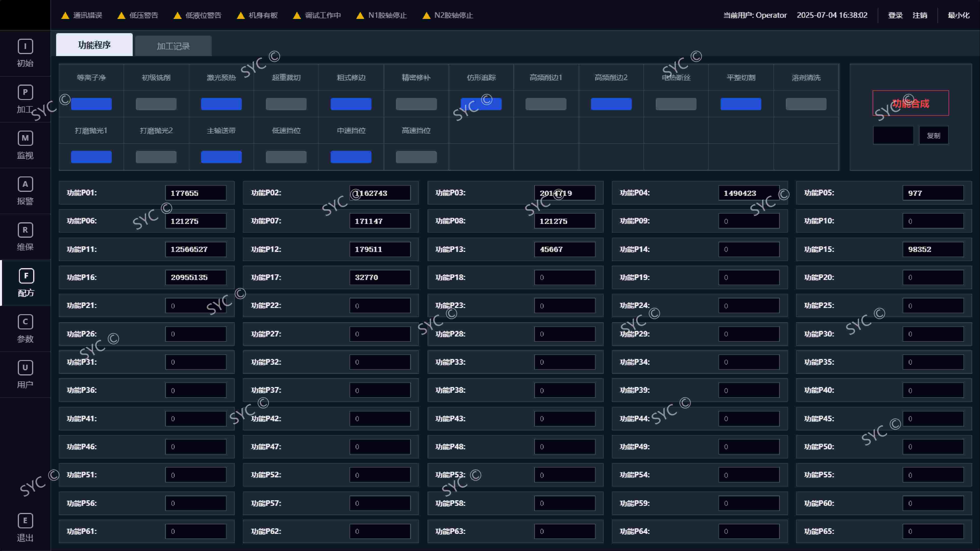Image resolution: width=980 pixels, height=551 pixels.
Task: Open the 参数 parameters icon
Action: 25,322
